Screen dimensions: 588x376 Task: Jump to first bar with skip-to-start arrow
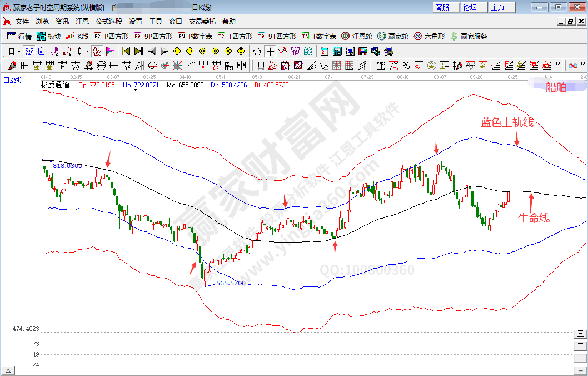click(x=126, y=51)
